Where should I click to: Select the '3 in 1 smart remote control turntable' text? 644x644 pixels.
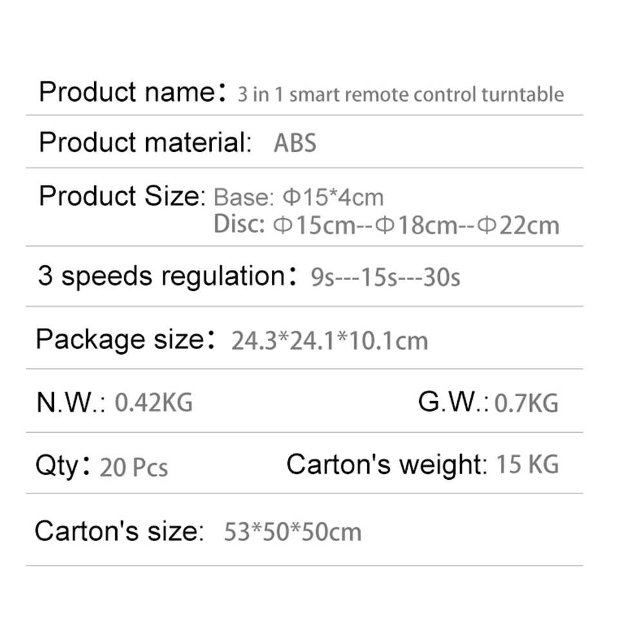(x=401, y=95)
